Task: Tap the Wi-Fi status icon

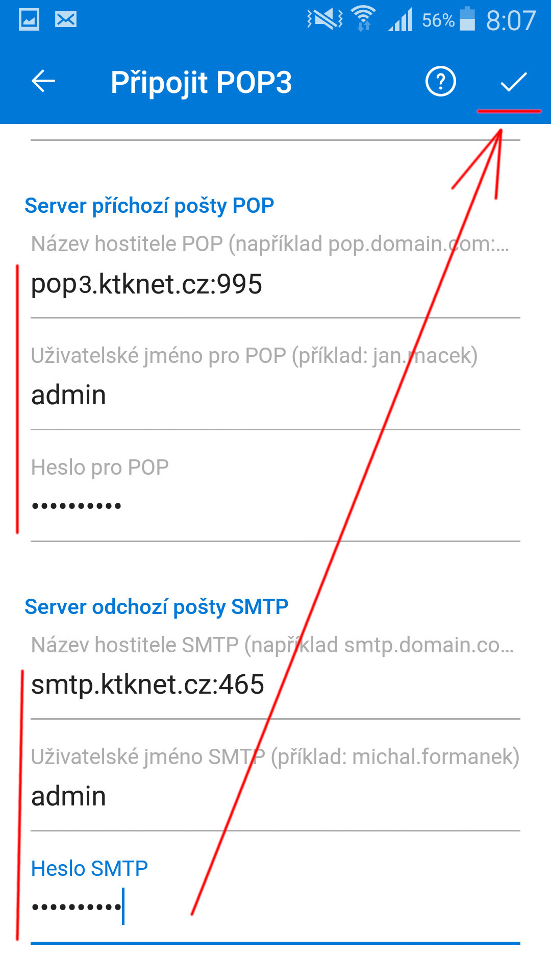Action: coord(363,19)
